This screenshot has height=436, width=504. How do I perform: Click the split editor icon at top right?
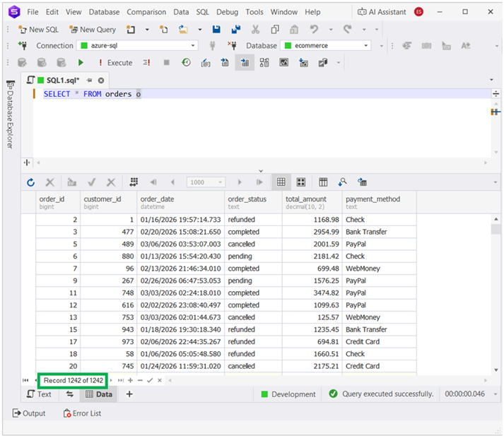tap(496, 94)
